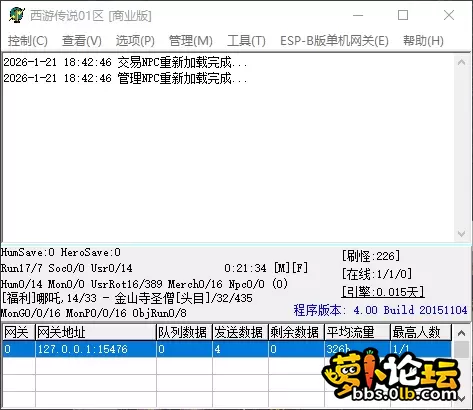Open the 查看(V) menu
This screenshot has height=410, width=473.
[82, 41]
